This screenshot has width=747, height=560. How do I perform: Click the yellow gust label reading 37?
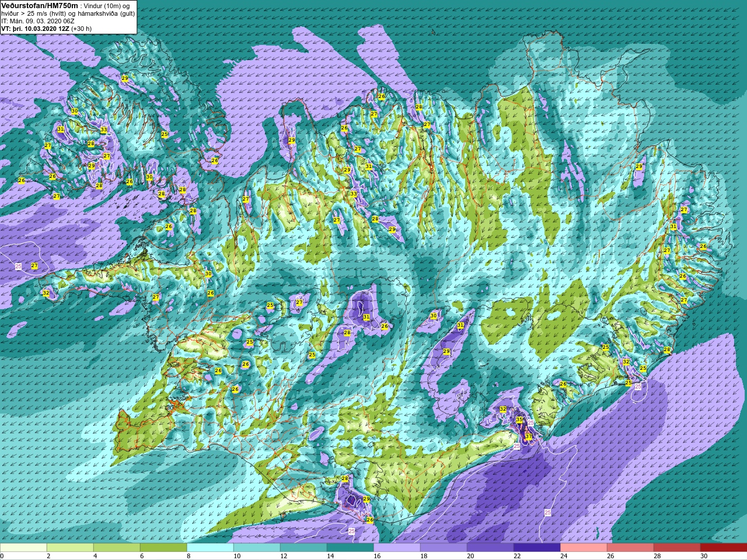[x=529, y=436]
